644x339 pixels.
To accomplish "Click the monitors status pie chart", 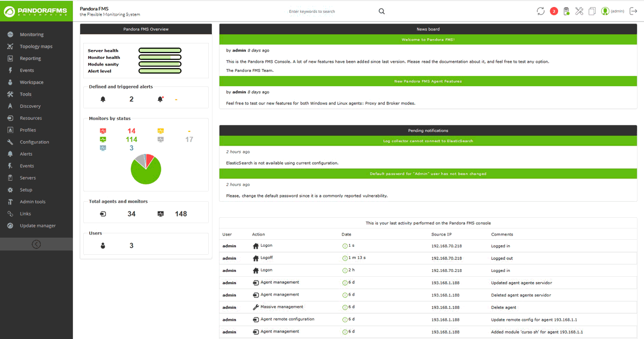I will pyautogui.click(x=145, y=169).
